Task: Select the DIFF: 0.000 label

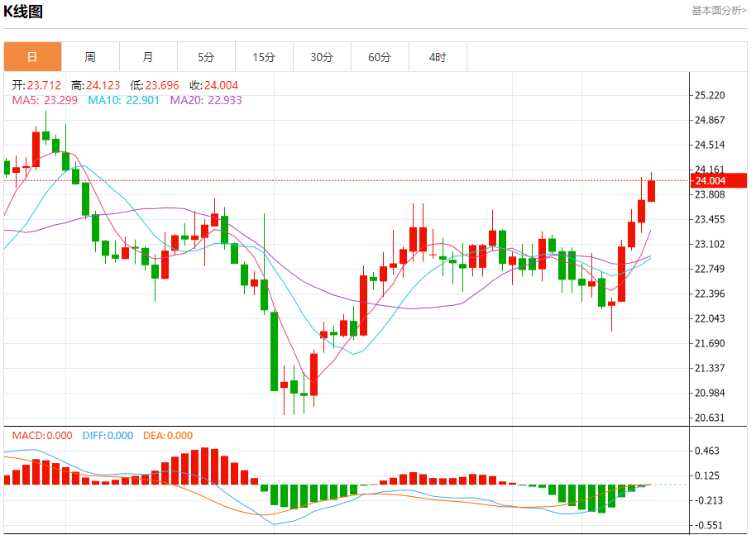Action: tap(108, 436)
